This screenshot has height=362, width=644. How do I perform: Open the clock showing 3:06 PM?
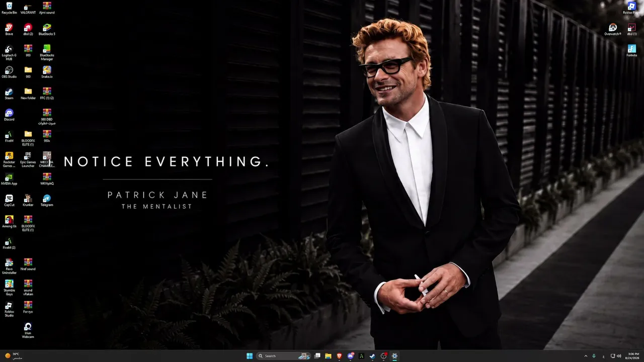[633, 356]
